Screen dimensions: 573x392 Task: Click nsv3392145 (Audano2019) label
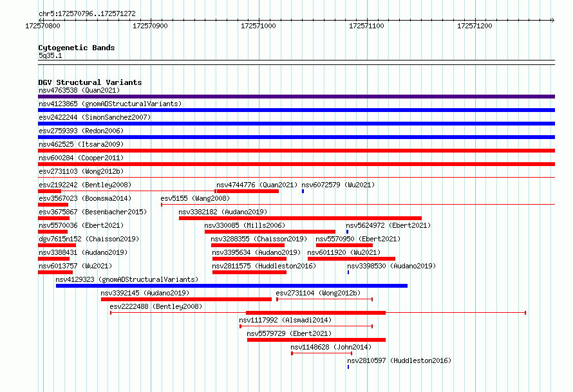pyautogui.click(x=145, y=293)
